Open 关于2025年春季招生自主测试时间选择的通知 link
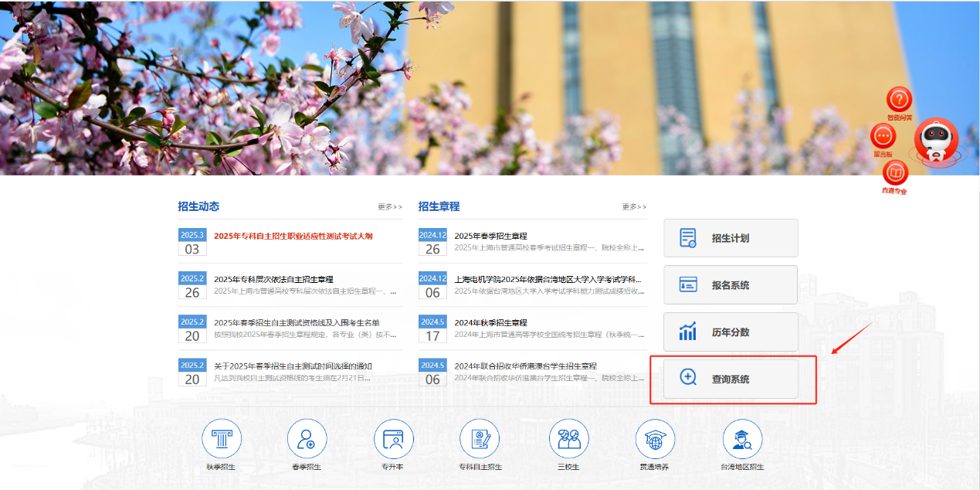This screenshot has width=980, height=490. [293, 366]
